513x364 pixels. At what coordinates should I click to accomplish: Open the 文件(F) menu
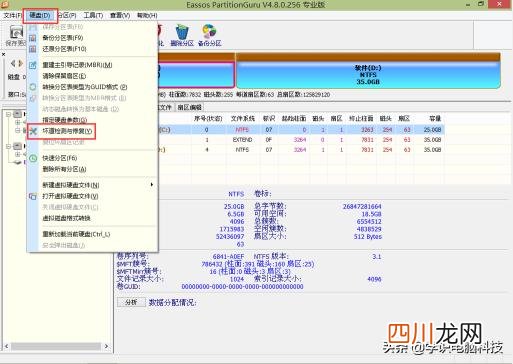click(x=12, y=15)
